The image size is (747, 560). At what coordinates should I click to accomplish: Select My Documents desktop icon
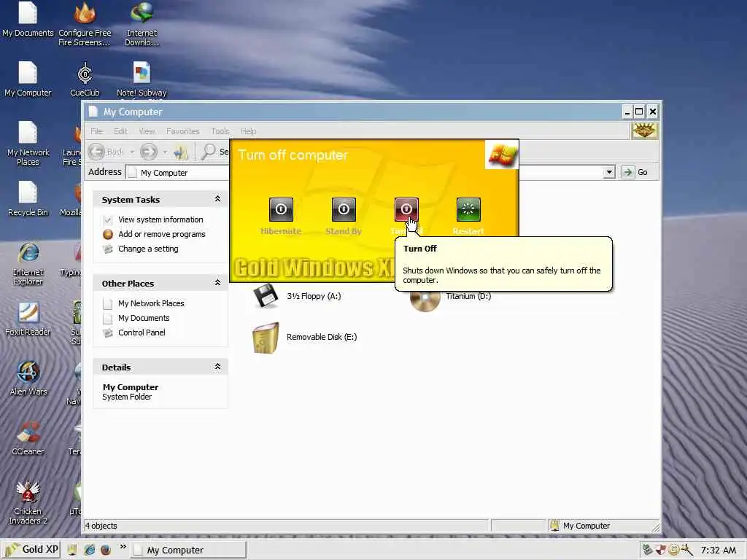(28, 20)
